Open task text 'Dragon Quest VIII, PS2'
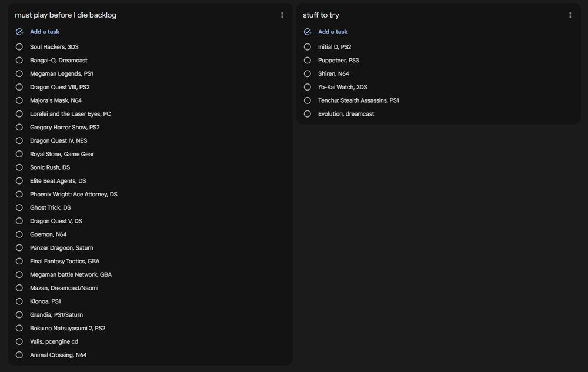 (x=59, y=87)
